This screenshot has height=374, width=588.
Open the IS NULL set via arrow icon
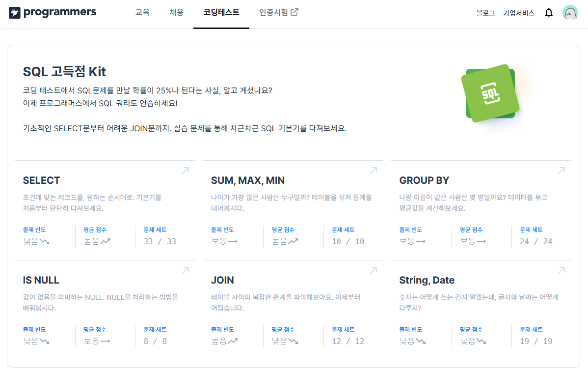pyautogui.click(x=185, y=270)
